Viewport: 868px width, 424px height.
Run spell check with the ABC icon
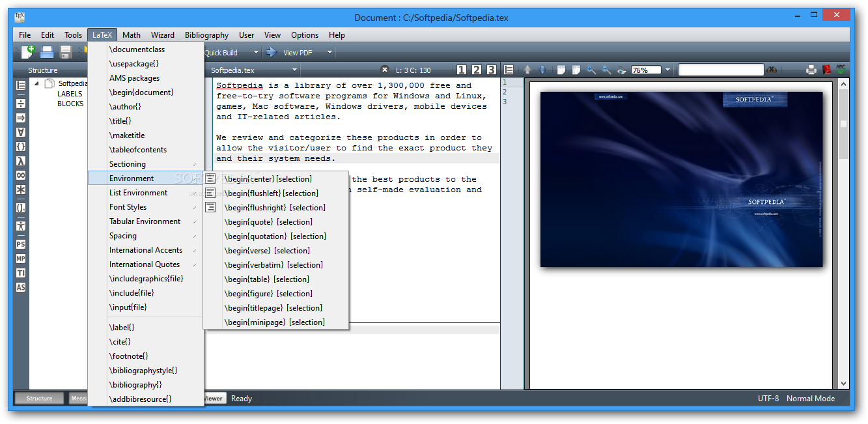coord(841,70)
